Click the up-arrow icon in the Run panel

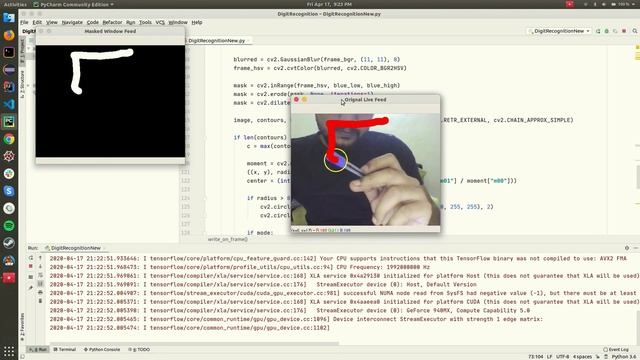click(40, 258)
